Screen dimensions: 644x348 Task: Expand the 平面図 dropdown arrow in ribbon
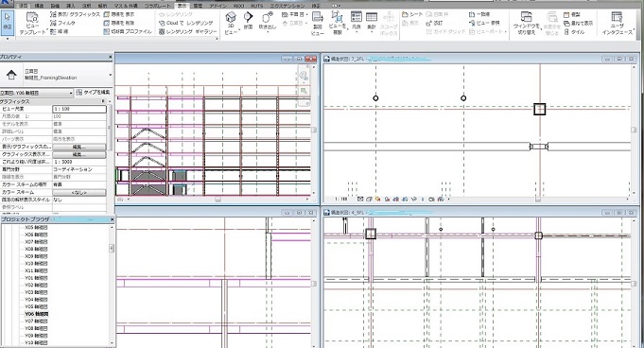306,14
